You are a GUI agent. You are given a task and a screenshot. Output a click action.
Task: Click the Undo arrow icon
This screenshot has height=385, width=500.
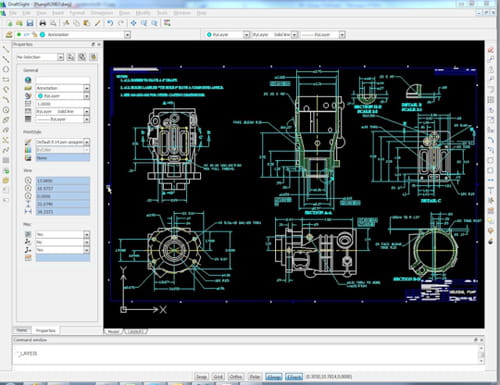[x=110, y=23]
